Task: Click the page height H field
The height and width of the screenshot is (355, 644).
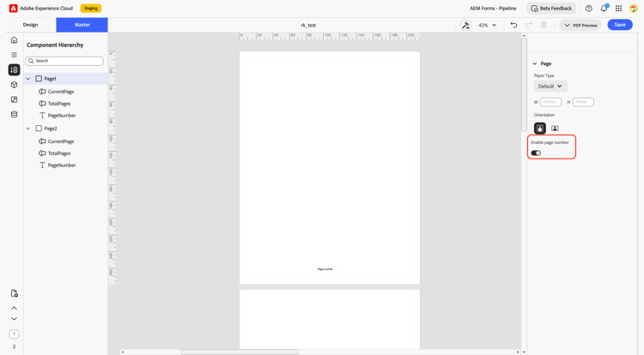Action: pyautogui.click(x=583, y=102)
